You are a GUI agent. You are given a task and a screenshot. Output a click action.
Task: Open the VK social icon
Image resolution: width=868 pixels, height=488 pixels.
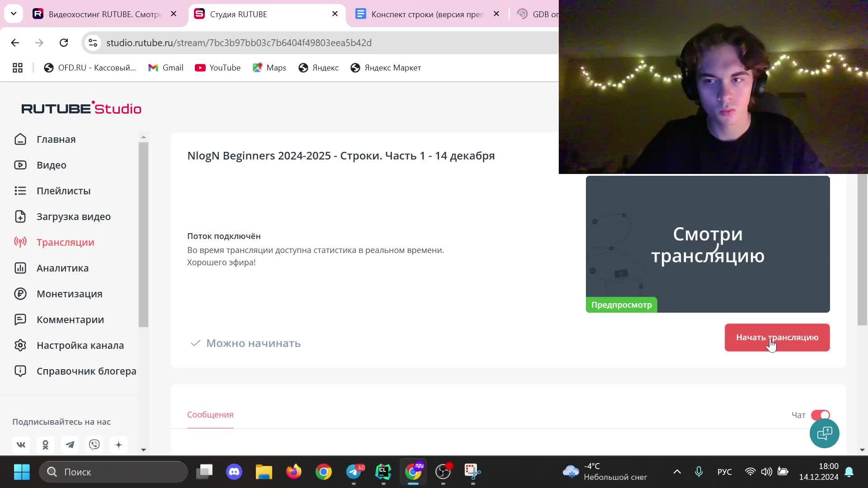point(21,445)
